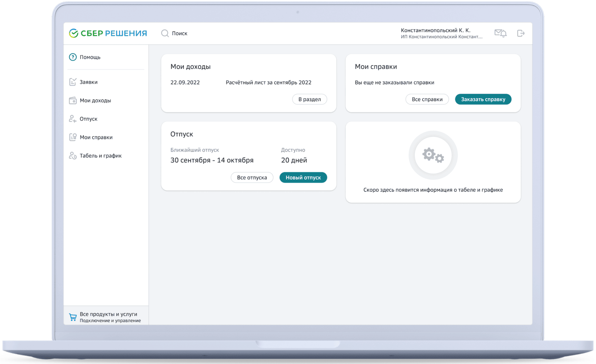Screen dimensions: 596x364
Task: Click the Табель и график icon
Action: [x=73, y=156]
